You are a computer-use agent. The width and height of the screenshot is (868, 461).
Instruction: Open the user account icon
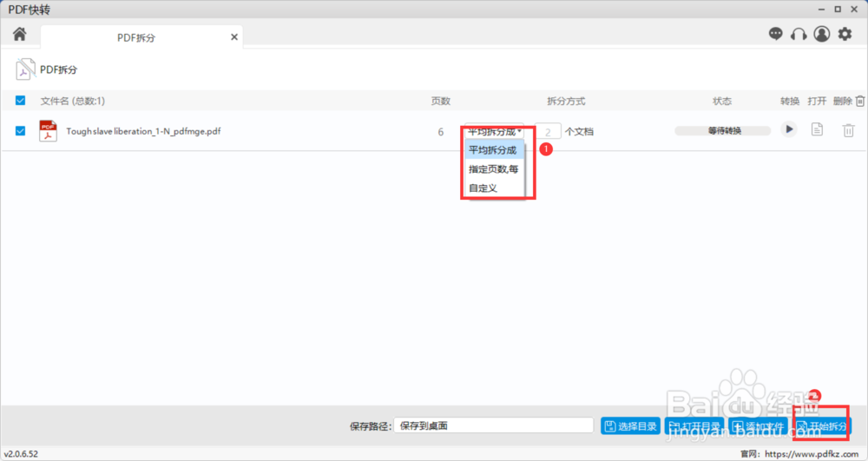coord(821,35)
